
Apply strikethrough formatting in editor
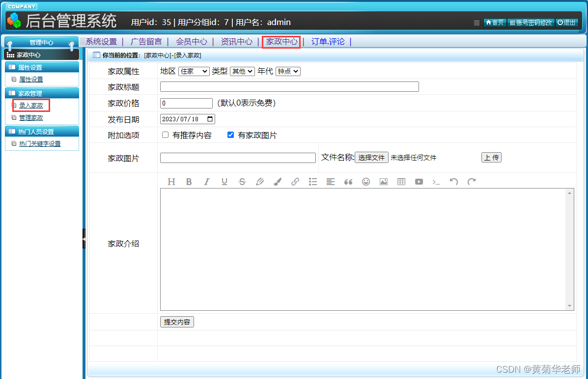coord(242,182)
